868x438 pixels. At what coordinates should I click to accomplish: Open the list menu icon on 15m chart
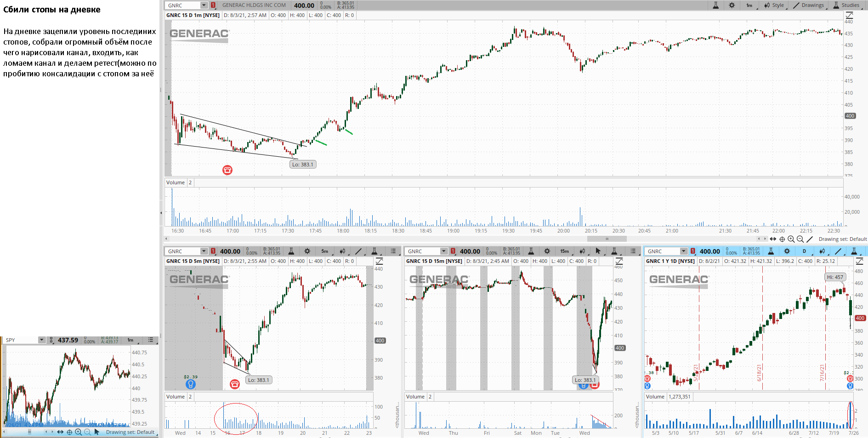click(x=633, y=251)
